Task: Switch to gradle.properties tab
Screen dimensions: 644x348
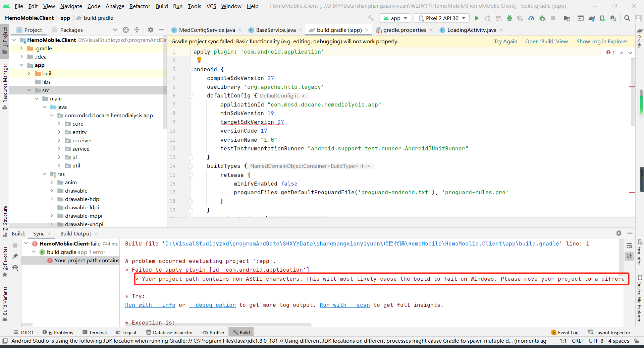Action: [405, 30]
